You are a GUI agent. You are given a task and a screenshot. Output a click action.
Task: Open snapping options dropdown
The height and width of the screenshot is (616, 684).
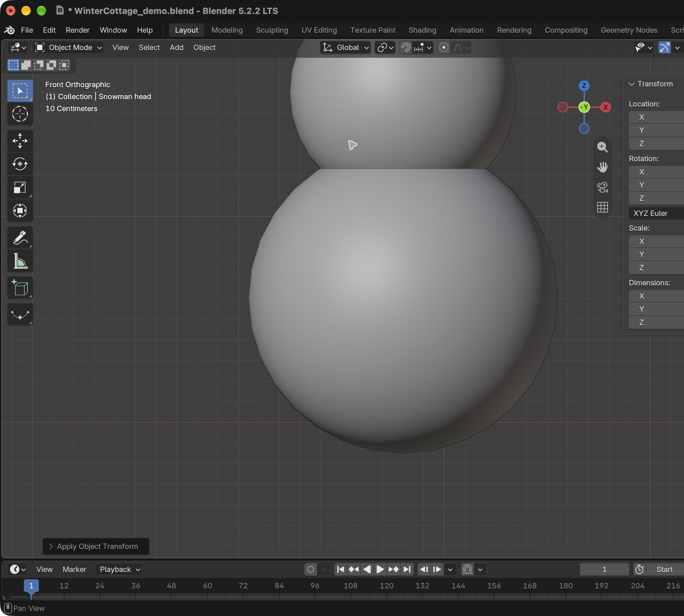click(423, 48)
